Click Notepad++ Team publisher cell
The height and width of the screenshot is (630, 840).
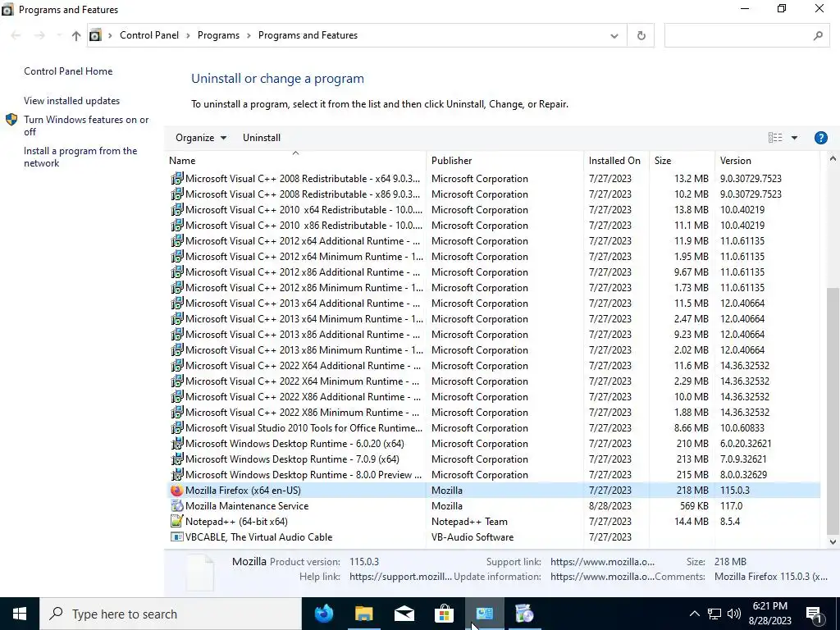[x=469, y=521]
